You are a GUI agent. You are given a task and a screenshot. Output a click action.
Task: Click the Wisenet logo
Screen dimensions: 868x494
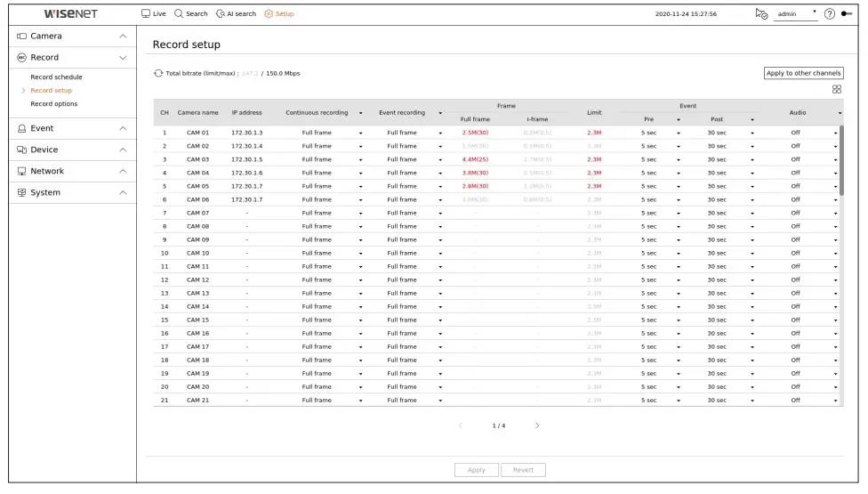point(71,14)
